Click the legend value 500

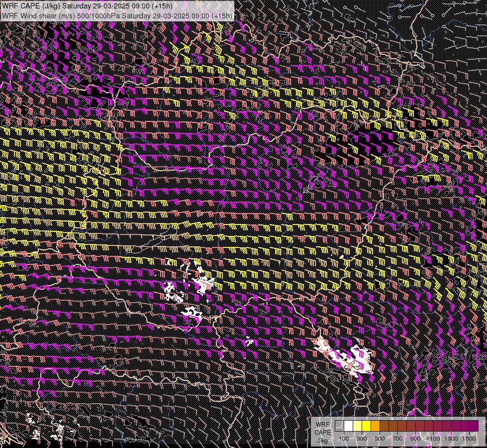380,439
